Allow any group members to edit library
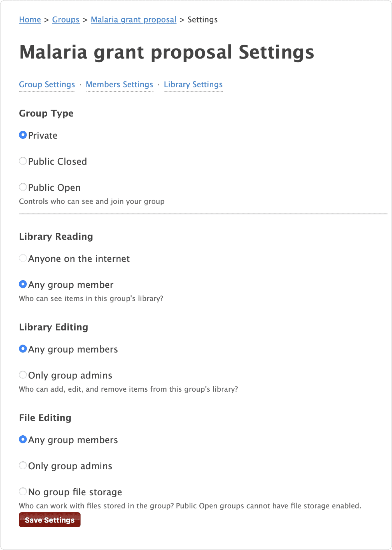Image resolution: width=392 pixels, height=550 pixels. coord(23,349)
